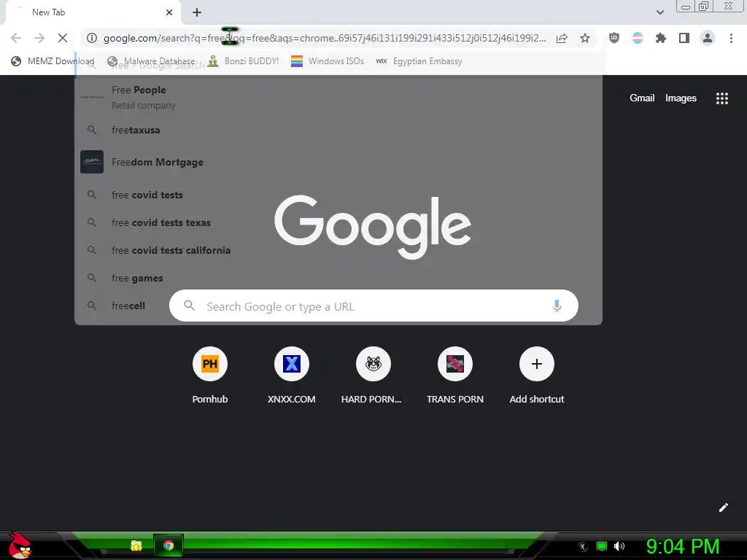Select free covid tests california suggestion
The height and width of the screenshot is (560, 747).
338,250
